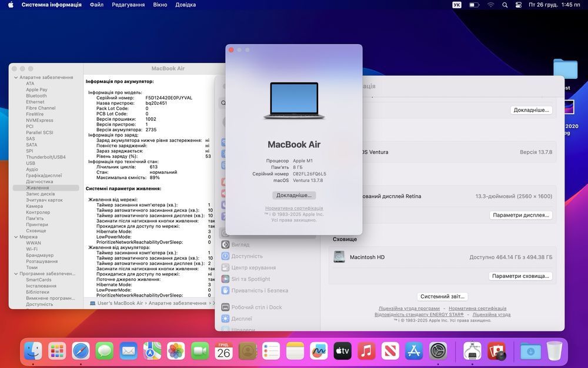Select Thunderbolt/USB4 in hardware tree
Screen dimensions: 588x368
tap(46, 157)
